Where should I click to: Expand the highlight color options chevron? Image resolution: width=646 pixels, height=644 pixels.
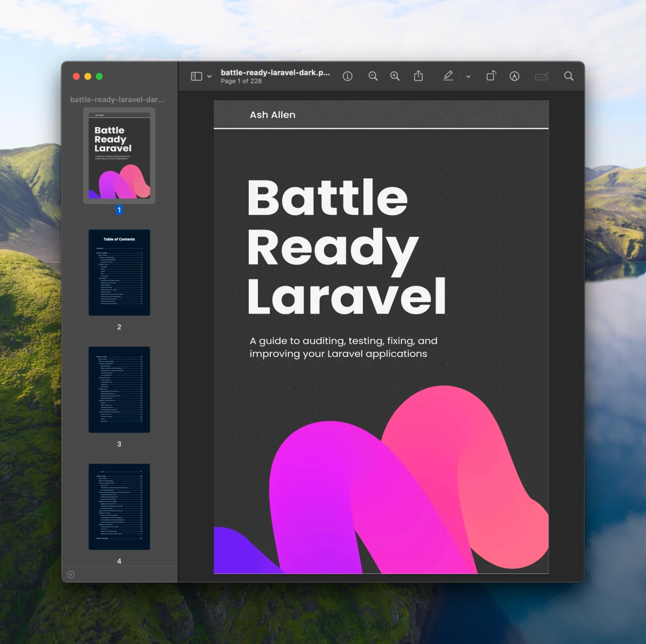pyautogui.click(x=468, y=76)
